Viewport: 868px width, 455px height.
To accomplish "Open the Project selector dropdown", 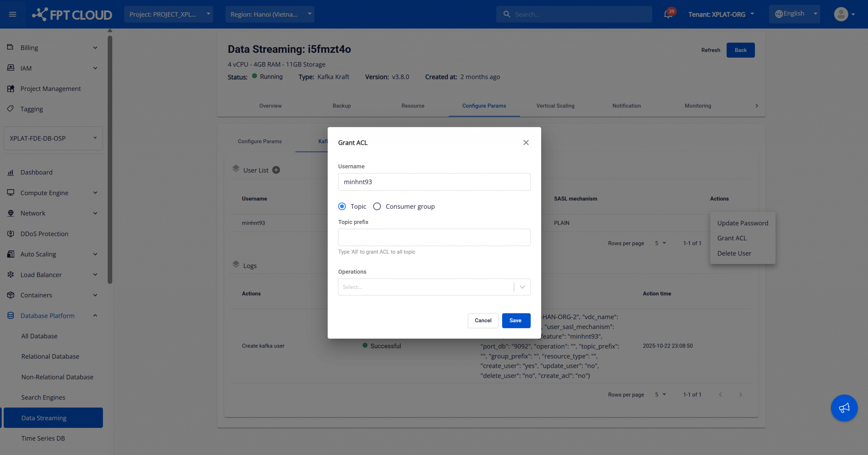I will pos(168,14).
